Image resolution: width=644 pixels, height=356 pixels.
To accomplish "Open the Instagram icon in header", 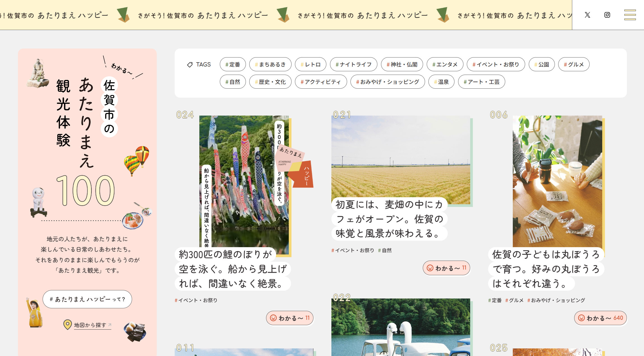I will 607,15.
